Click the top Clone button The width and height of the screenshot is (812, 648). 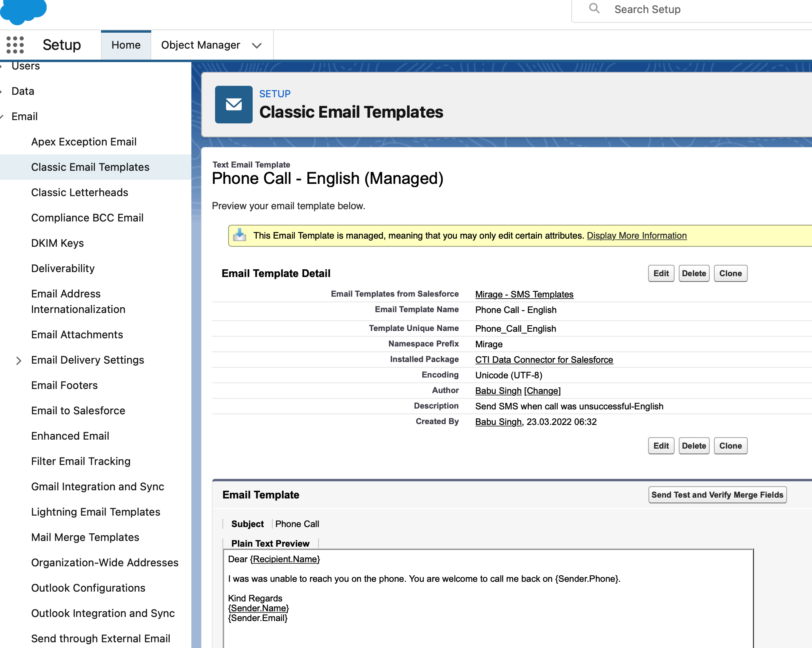[731, 273]
